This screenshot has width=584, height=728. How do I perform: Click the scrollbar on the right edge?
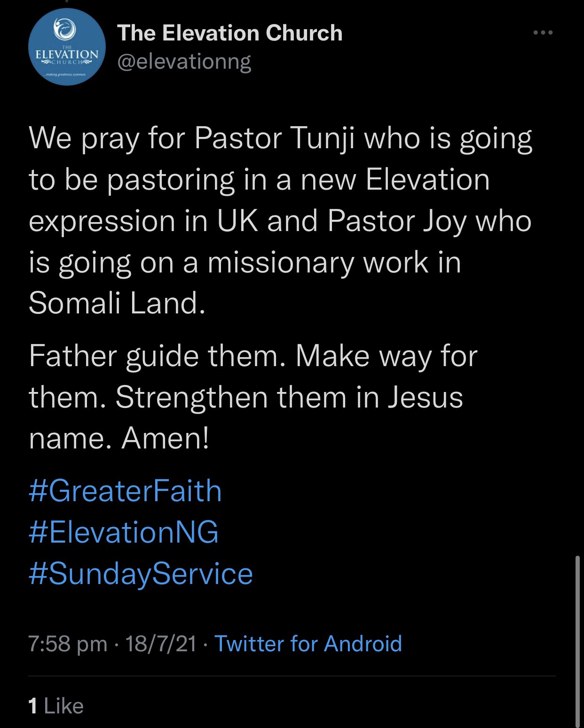tap(577, 640)
